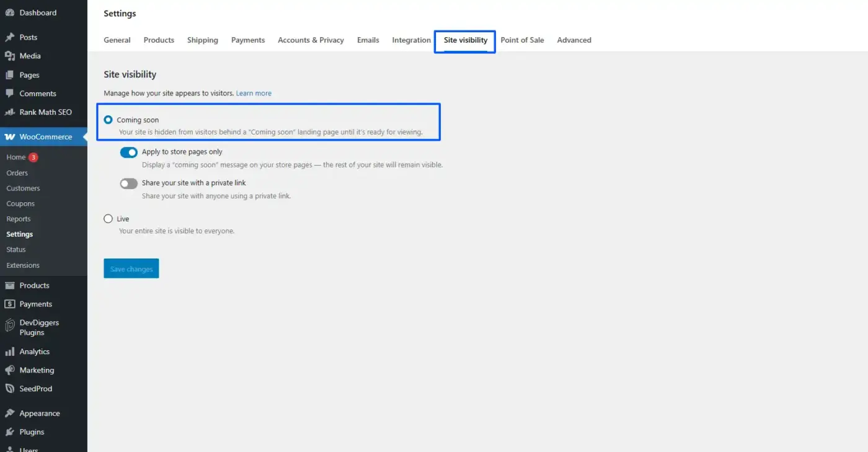The height and width of the screenshot is (452, 868).
Task: Click the Posts label in sidebar
Action: 29,37
